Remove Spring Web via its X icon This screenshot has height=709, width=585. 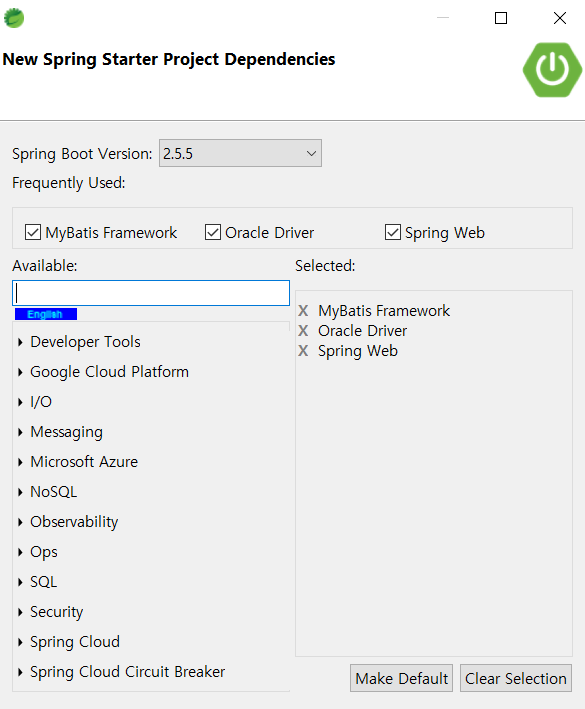(x=303, y=350)
